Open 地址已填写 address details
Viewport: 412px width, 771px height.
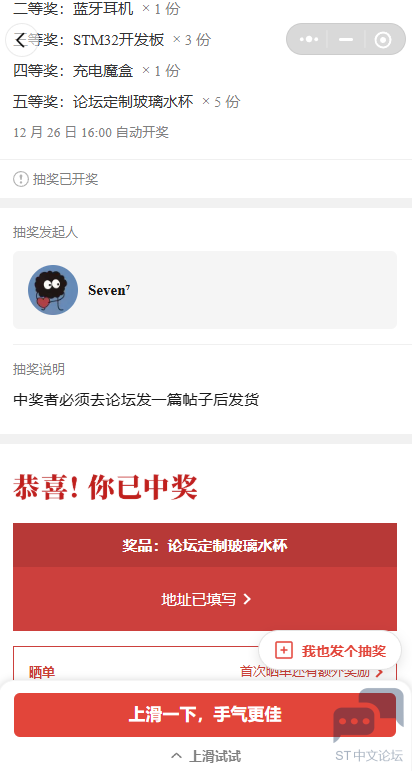tap(205, 599)
